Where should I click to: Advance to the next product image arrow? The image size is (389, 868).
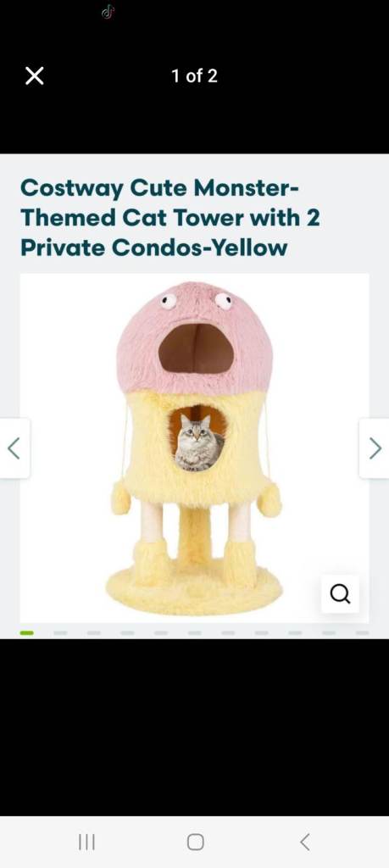pyautogui.click(x=375, y=448)
